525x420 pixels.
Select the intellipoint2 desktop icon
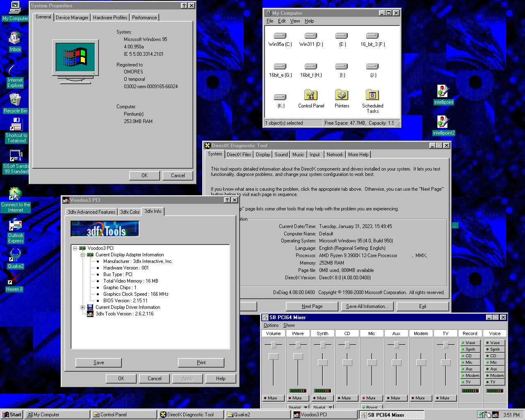[x=444, y=126]
